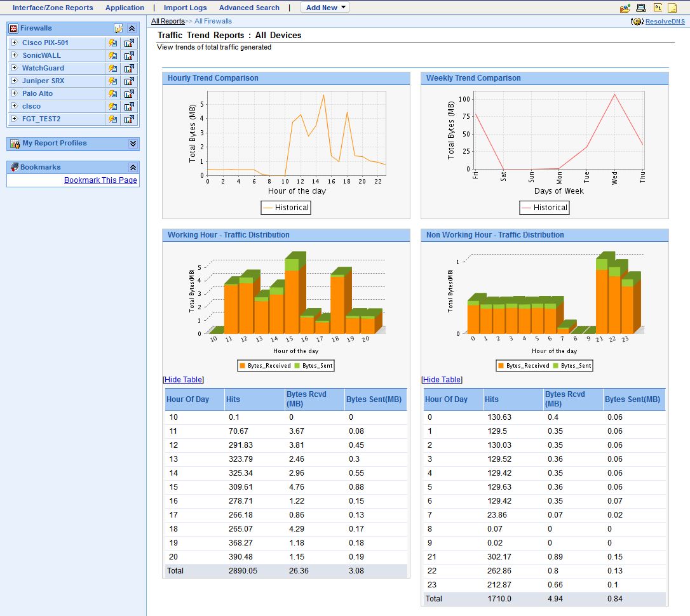The image size is (690, 616).
Task: Click the Bookmark This Page link
Action: click(100, 180)
